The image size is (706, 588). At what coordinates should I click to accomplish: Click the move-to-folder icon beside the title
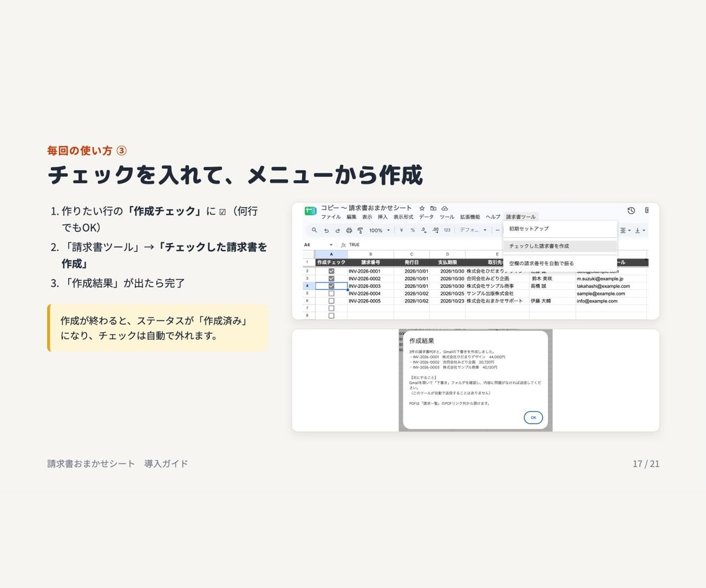click(x=433, y=208)
